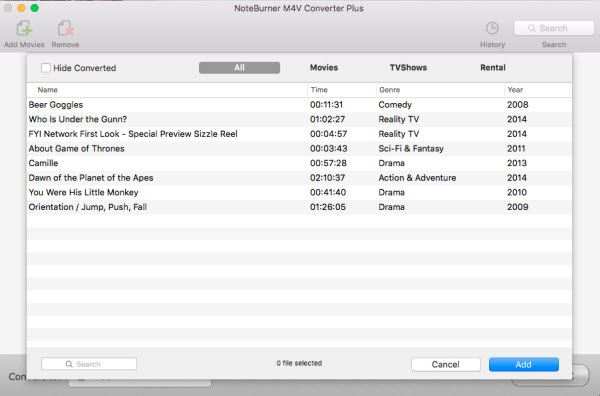This screenshot has width=600, height=396.
Task: Click the year 2008 cell
Action: pyautogui.click(x=517, y=105)
